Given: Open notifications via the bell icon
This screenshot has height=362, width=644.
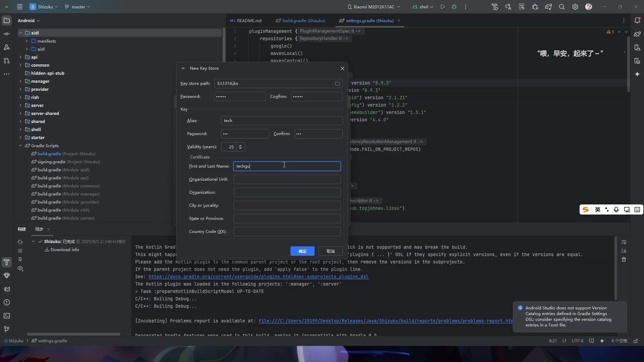Looking at the screenshot, I should tap(638, 20).
